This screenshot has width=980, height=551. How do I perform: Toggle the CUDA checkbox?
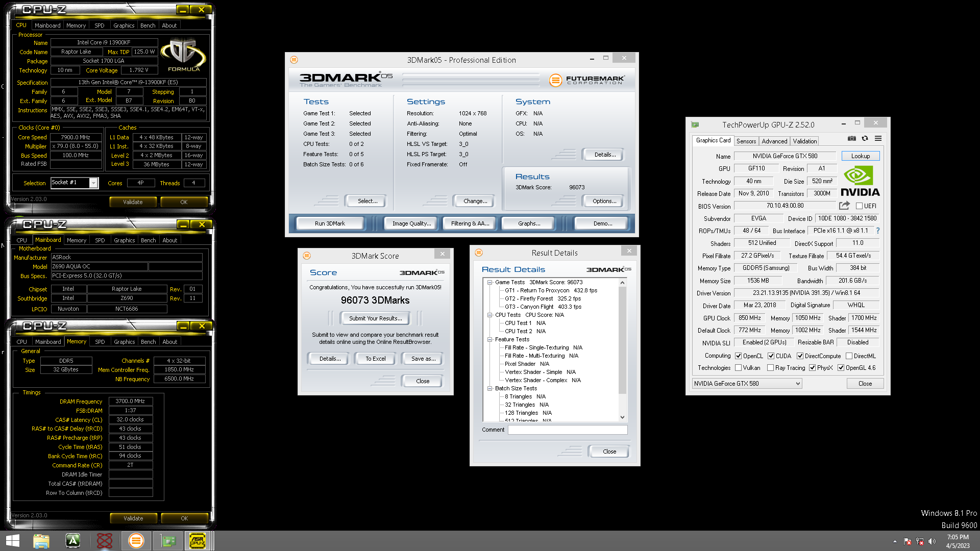click(771, 356)
